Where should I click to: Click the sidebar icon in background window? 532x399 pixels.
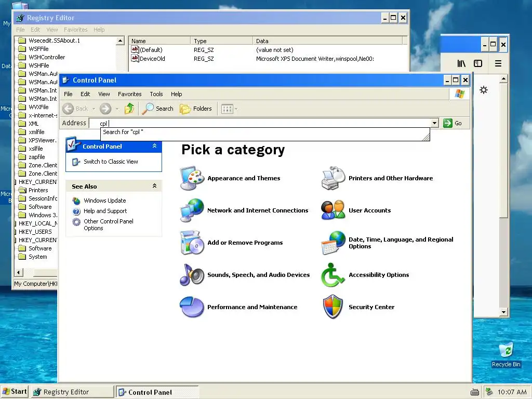(x=478, y=63)
